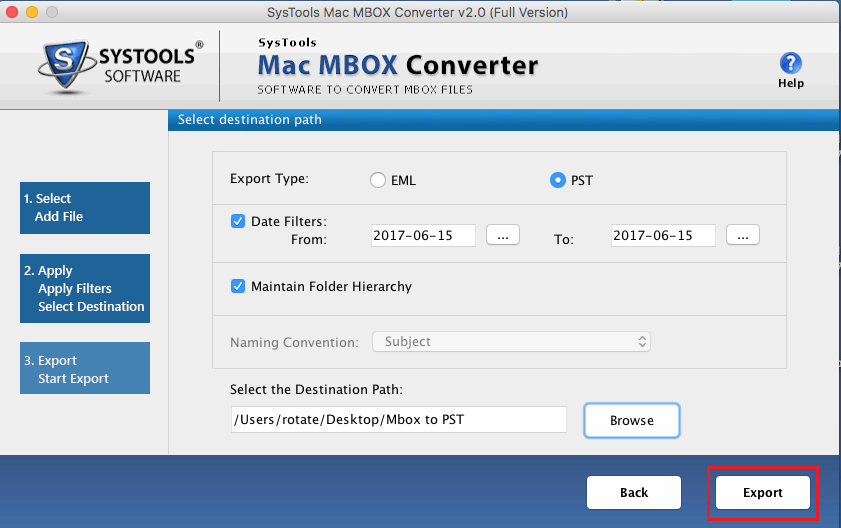Open the To date picker ellipsis button
The width and height of the screenshot is (841, 528).
click(742, 235)
